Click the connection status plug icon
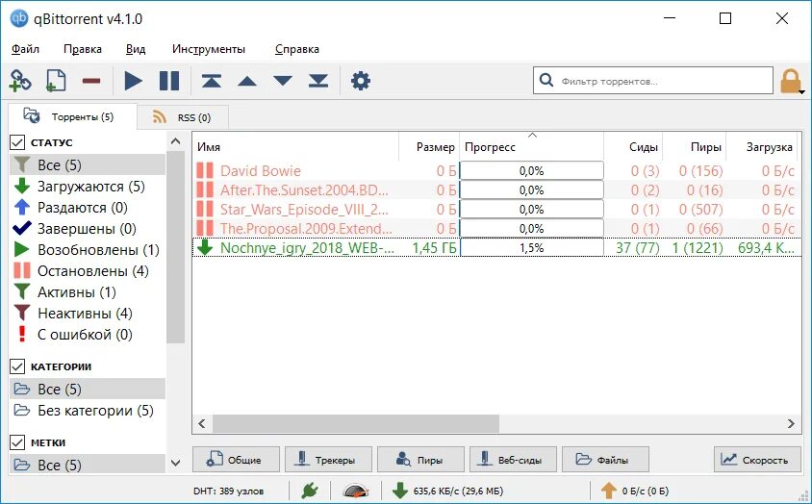 click(310, 491)
